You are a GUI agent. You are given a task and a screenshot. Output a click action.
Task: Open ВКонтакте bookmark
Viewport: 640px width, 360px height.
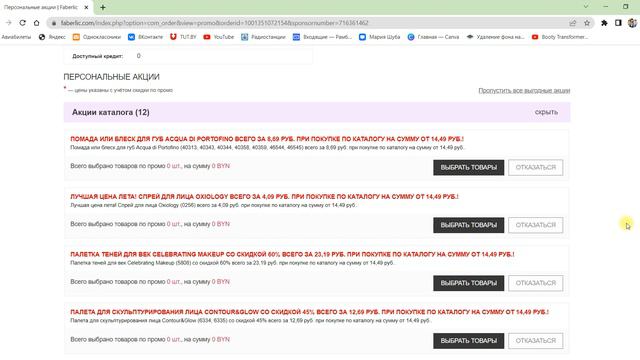[145, 37]
